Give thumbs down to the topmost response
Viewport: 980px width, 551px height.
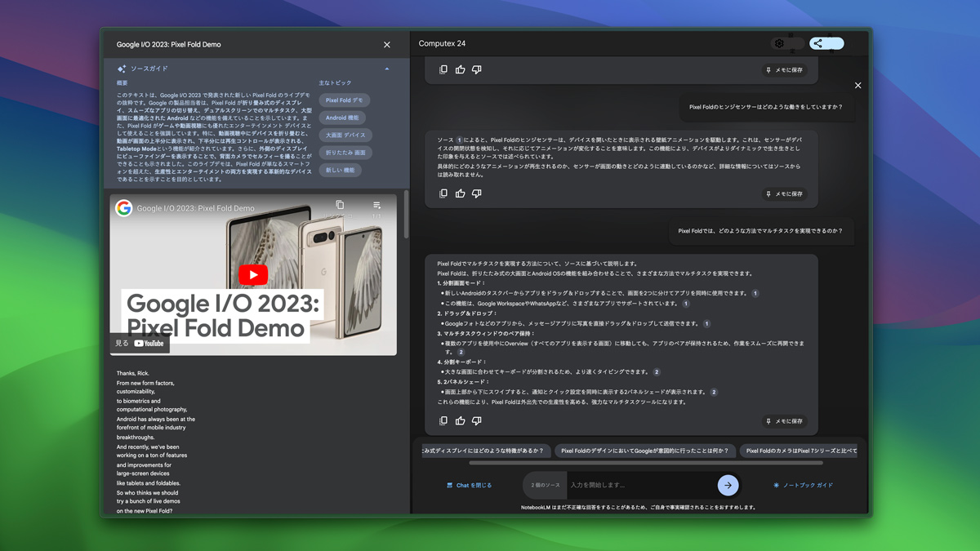point(477,70)
